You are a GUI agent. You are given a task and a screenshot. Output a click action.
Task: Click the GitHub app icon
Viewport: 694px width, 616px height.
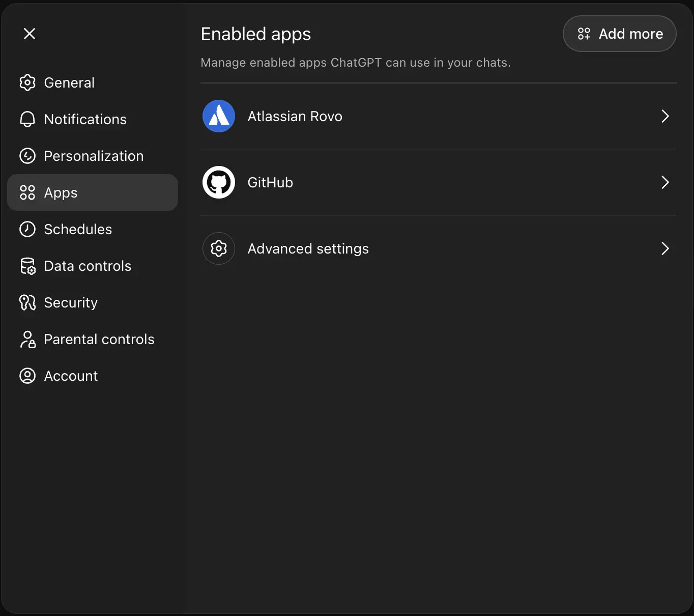(x=218, y=182)
